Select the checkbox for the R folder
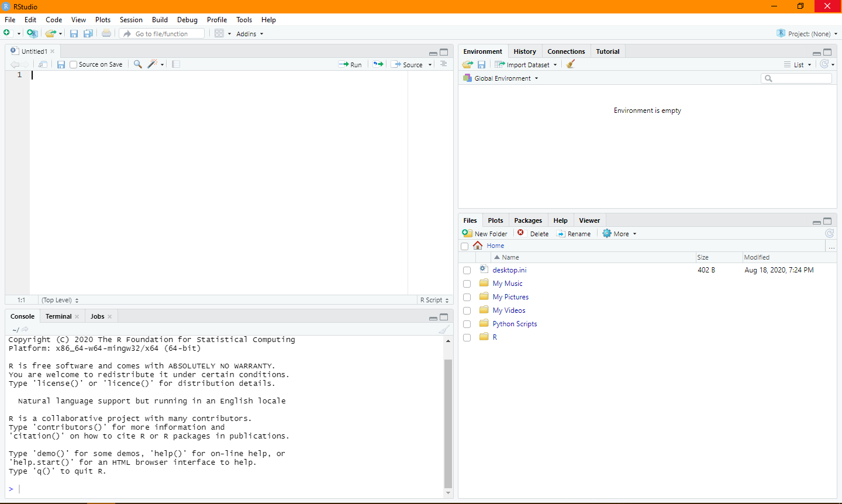This screenshot has width=842, height=504. point(467,337)
